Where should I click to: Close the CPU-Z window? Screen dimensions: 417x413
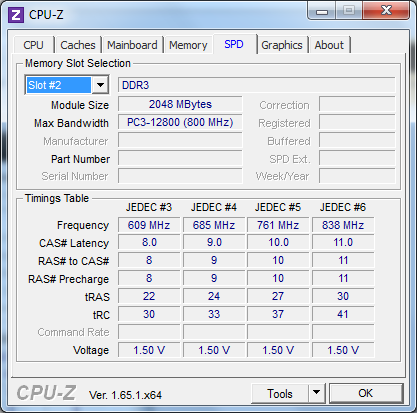pos(386,11)
